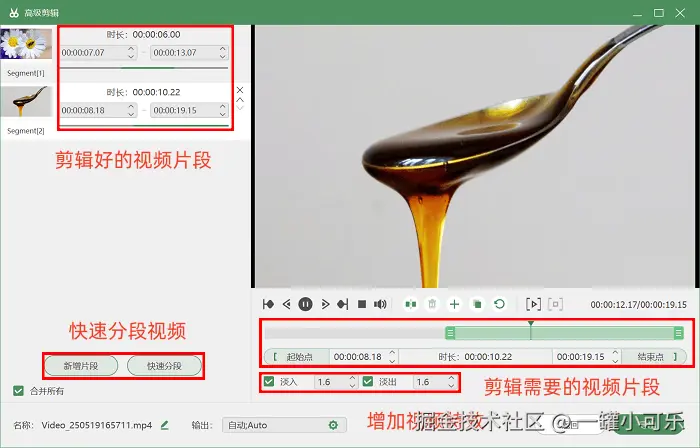This screenshot has height=448, width=700.
Task: Increase the 淡出 duration value
Action: [451, 378]
